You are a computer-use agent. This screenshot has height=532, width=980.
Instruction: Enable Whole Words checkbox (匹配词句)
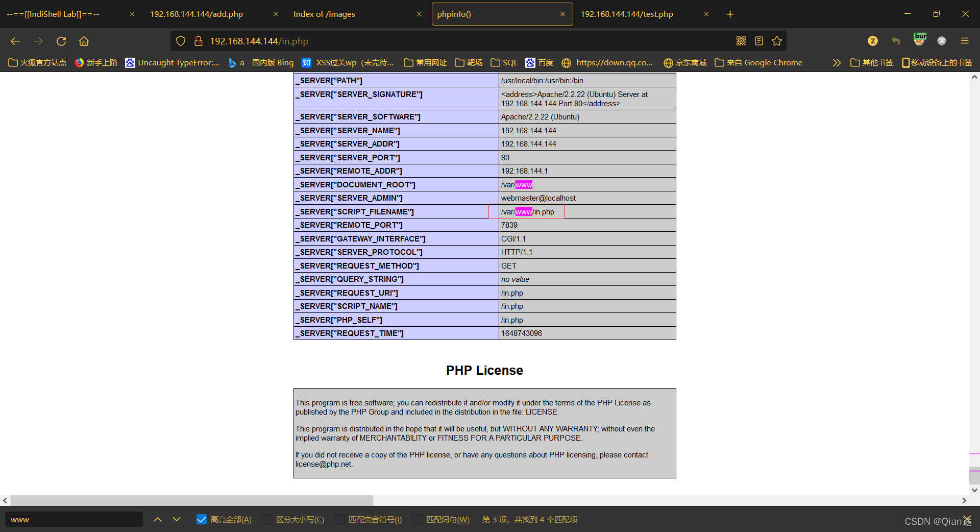[417, 519]
